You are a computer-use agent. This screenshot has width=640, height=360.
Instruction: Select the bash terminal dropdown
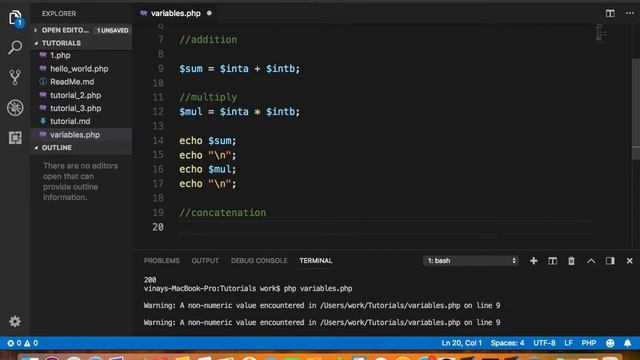(x=471, y=261)
